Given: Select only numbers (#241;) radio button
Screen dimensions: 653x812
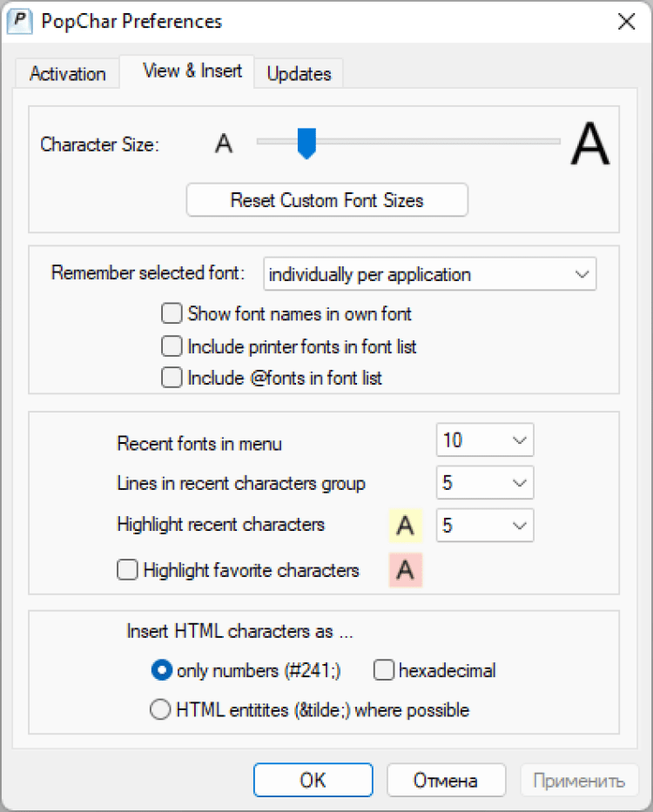Looking at the screenshot, I should pos(161,670).
